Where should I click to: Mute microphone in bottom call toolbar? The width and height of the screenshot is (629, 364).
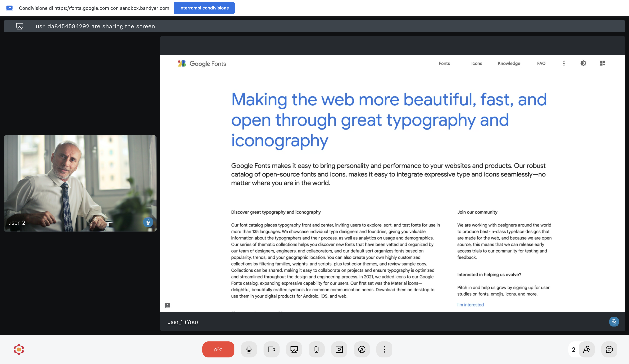pos(249,349)
